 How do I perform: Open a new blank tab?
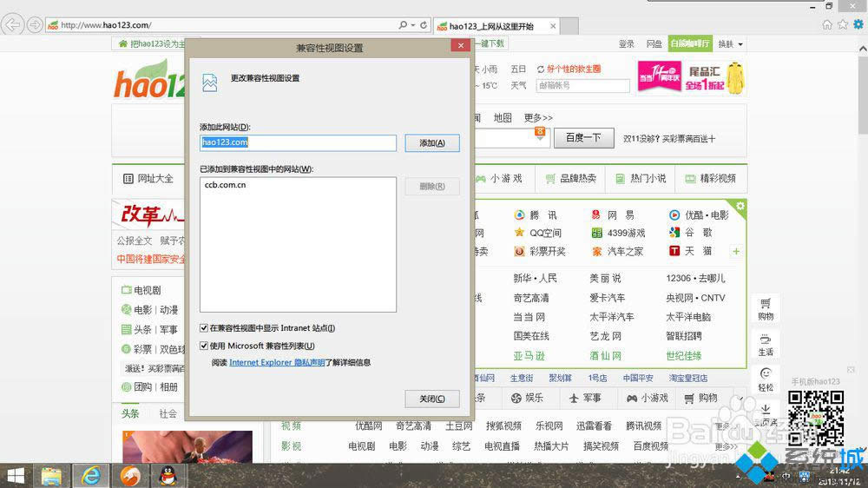(569, 26)
